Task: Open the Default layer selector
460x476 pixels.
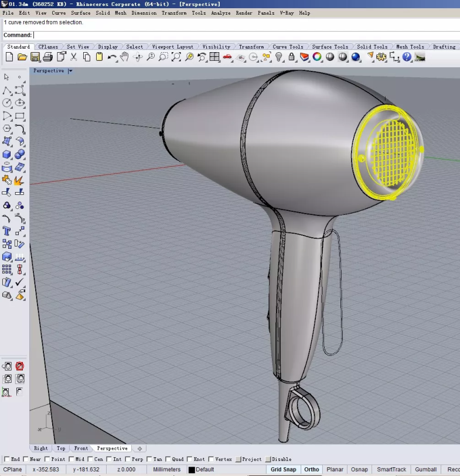Action: (205, 470)
